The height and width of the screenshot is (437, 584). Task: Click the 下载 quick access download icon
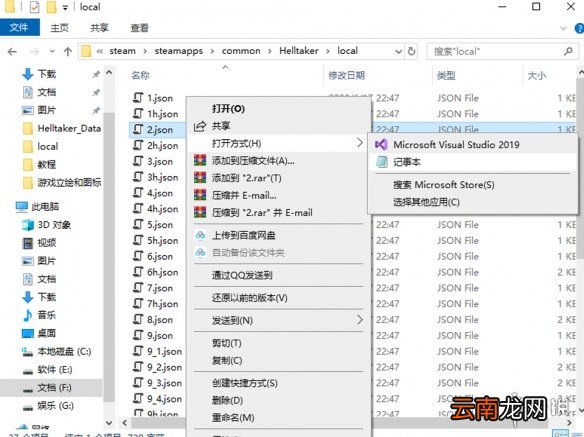(x=28, y=74)
